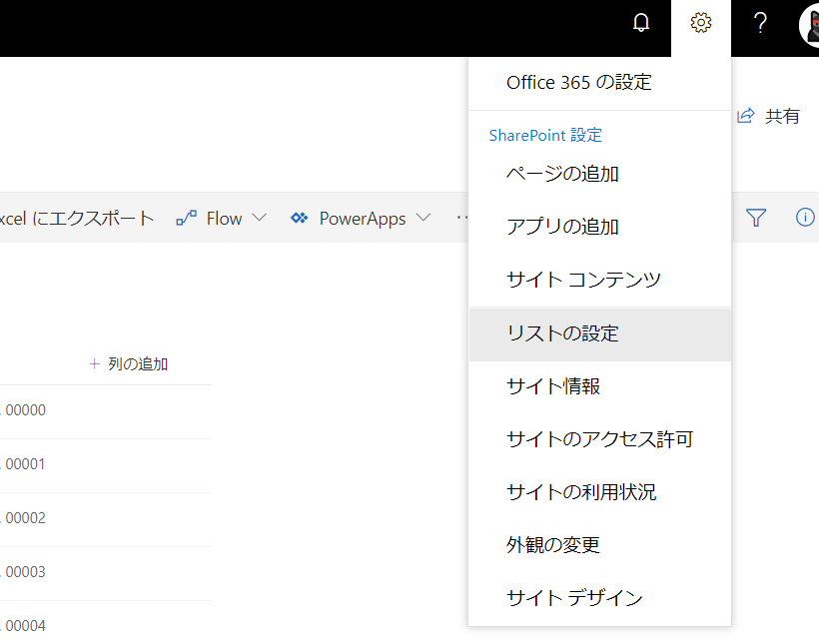Click the 共有 share icon
This screenshot has width=819, height=644.
(745, 116)
